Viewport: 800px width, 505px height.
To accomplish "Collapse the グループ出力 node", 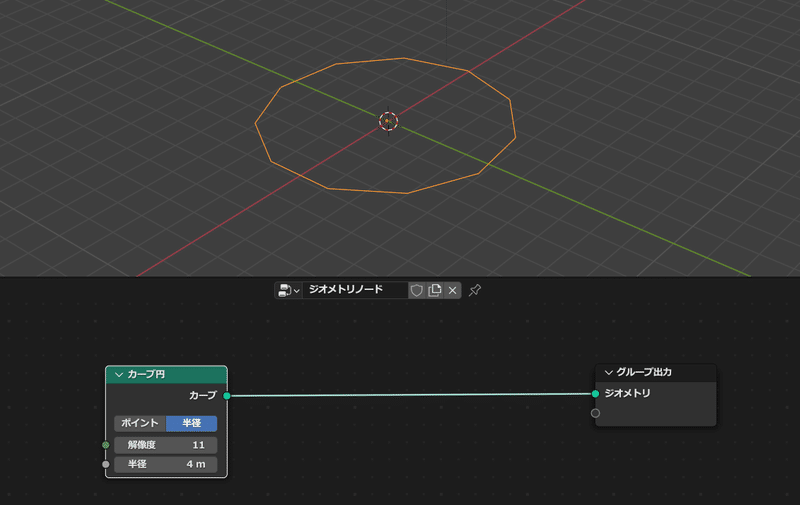I will 608,372.
